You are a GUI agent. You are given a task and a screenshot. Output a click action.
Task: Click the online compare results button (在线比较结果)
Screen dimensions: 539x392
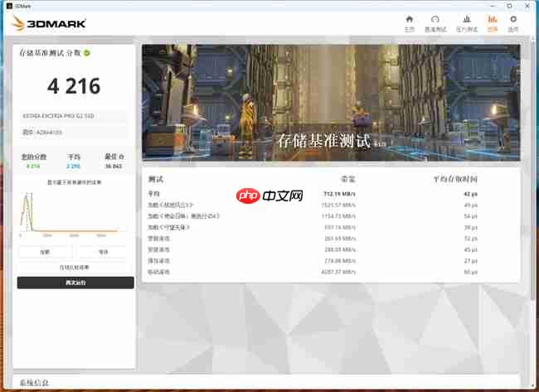click(75, 268)
